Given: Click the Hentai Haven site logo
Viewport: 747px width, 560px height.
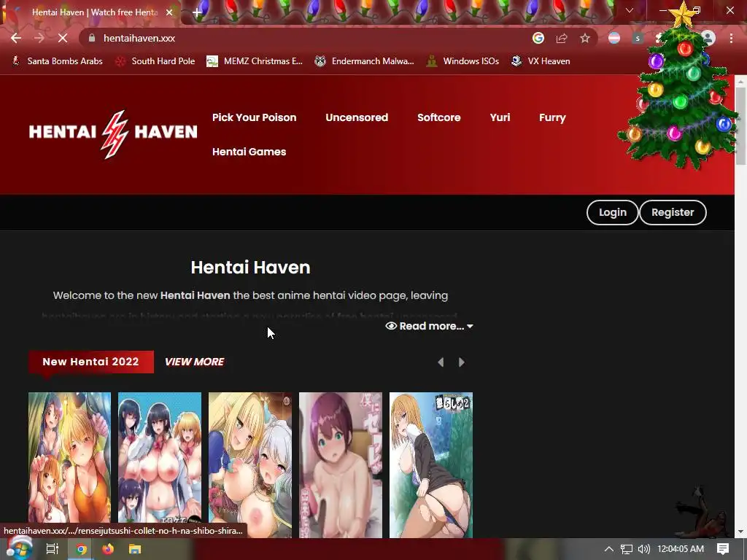Looking at the screenshot, I should [x=113, y=134].
